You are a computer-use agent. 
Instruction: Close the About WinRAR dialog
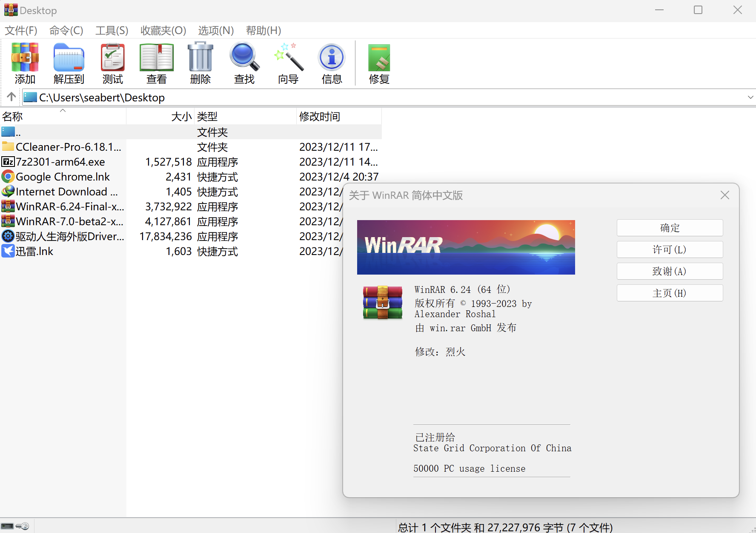pos(724,195)
